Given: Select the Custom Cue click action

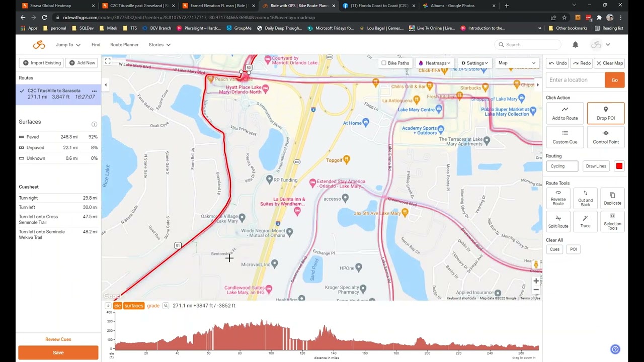Looking at the screenshot, I should pyautogui.click(x=565, y=137).
